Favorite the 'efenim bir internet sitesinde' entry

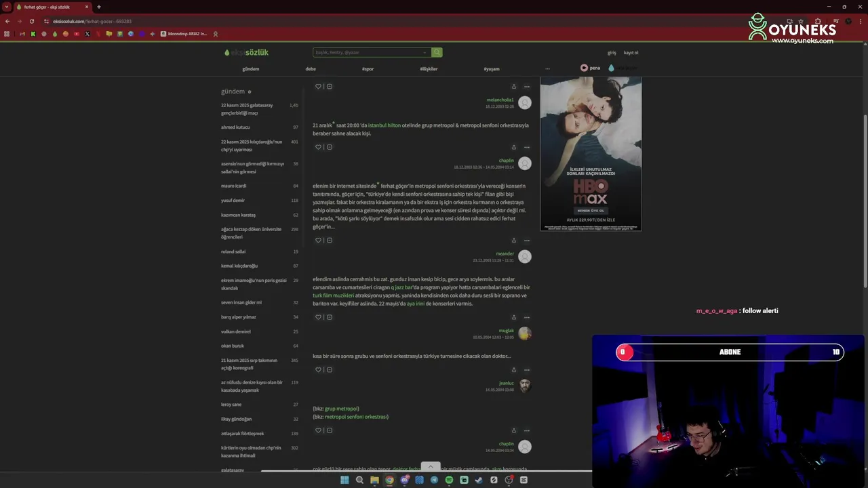(x=318, y=240)
